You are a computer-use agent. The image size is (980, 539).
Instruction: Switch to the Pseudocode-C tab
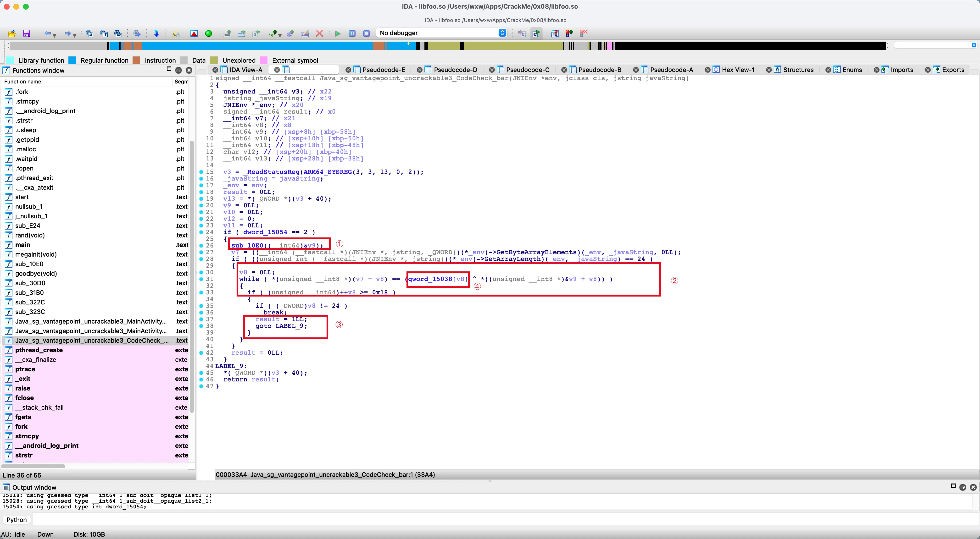(x=527, y=70)
